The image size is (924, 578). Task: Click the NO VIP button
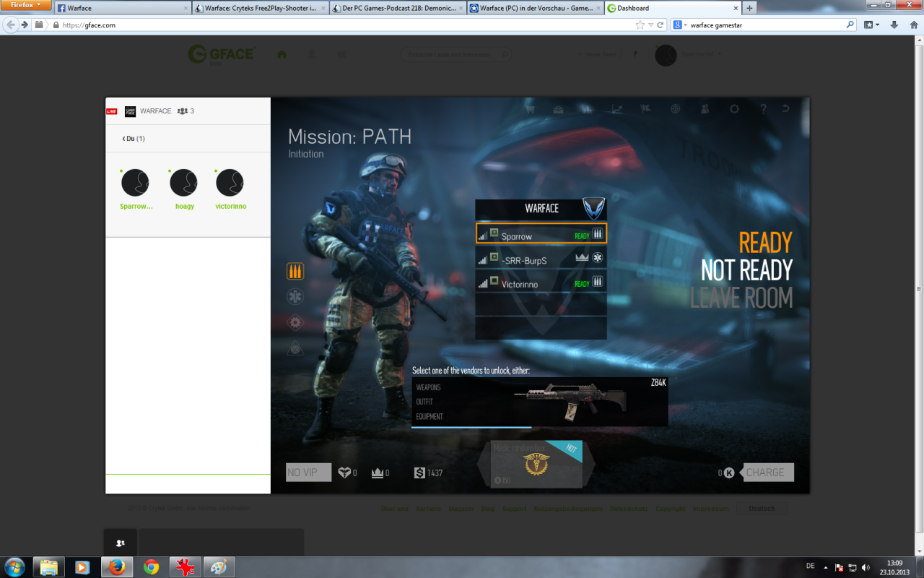(309, 473)
